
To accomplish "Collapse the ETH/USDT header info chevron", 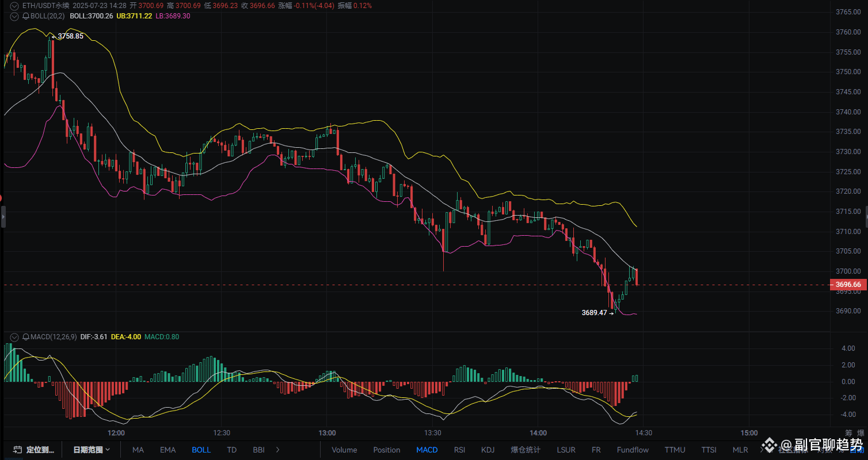I will point(14,6).
